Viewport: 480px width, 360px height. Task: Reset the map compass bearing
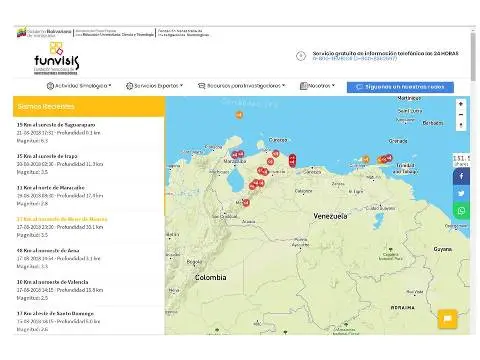[461, 125]
